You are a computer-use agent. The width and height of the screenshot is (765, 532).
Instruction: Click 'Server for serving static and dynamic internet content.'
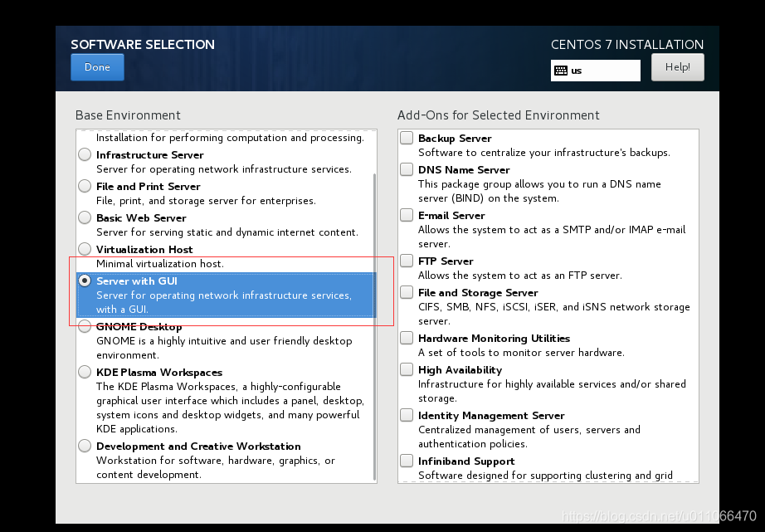227,232
